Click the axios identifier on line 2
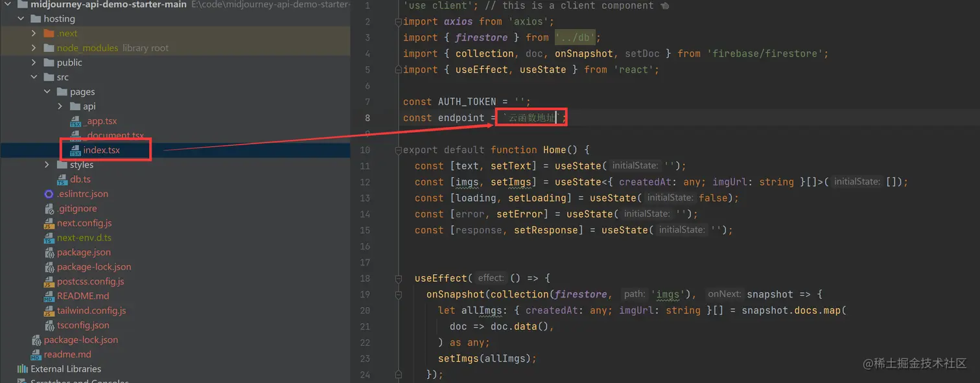 tap(458, 21)
